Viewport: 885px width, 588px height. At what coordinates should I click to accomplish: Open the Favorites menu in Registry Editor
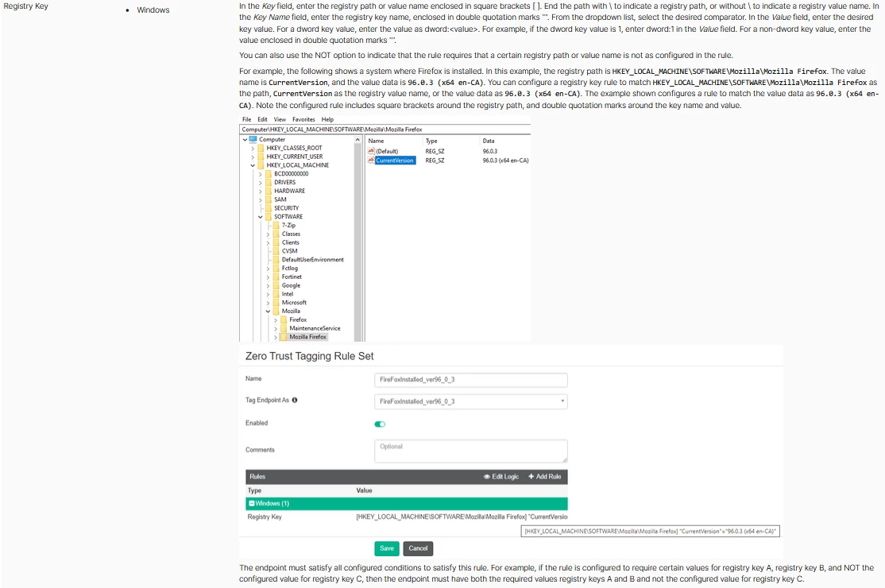pos(303,120)
